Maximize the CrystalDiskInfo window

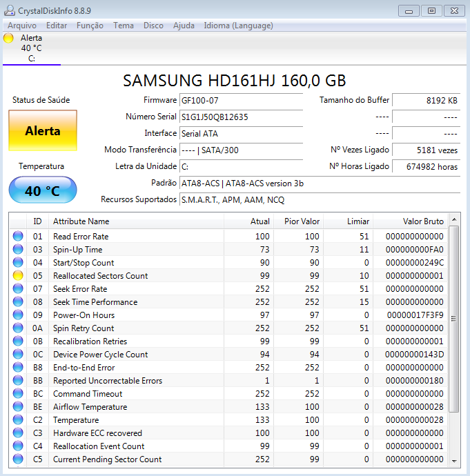click(431, 11)
